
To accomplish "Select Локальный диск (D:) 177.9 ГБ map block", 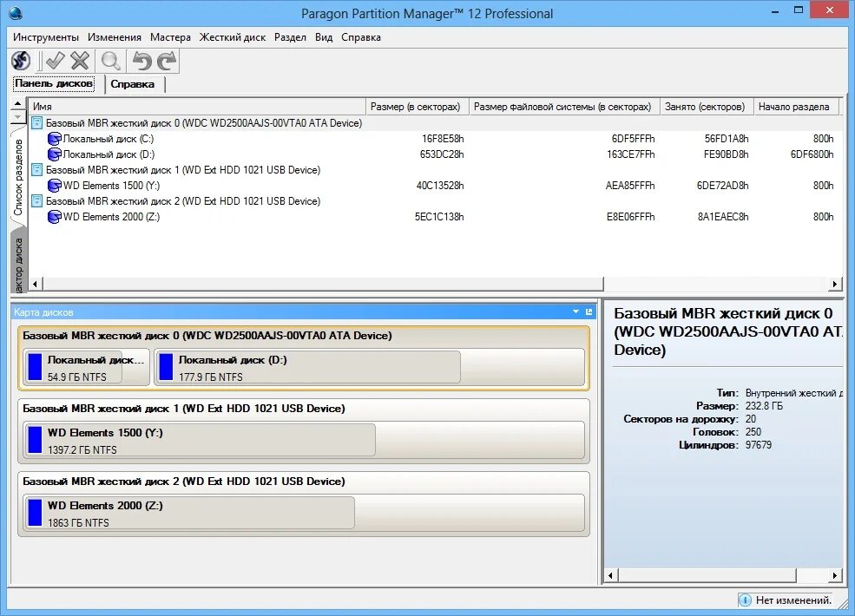I will coord(369,367).
